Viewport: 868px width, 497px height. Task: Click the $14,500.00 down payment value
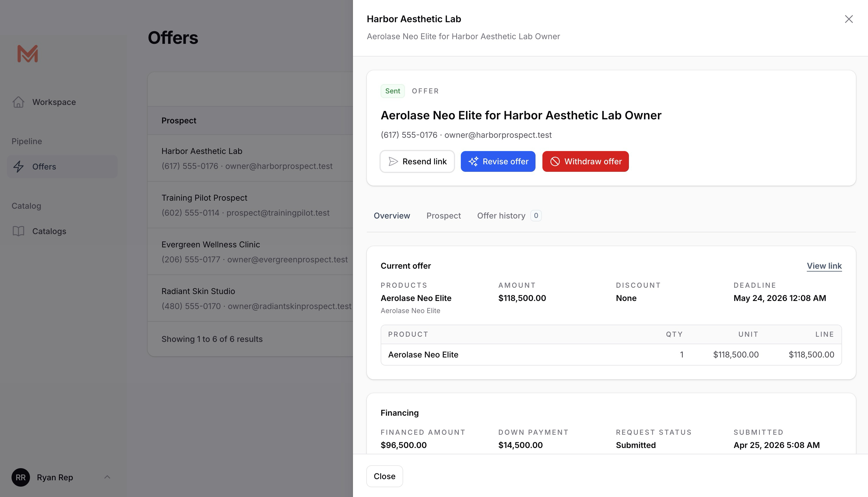pyautogui.click(x=521, y=445)
